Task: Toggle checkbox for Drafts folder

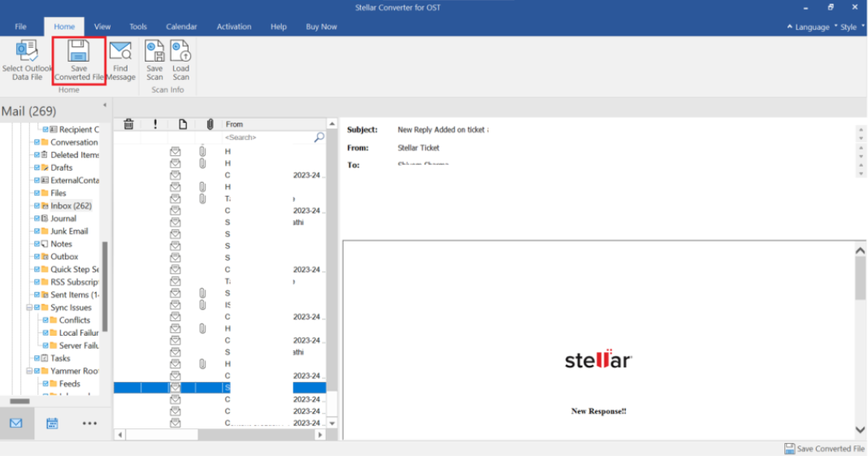Action: tap(37, 167)
